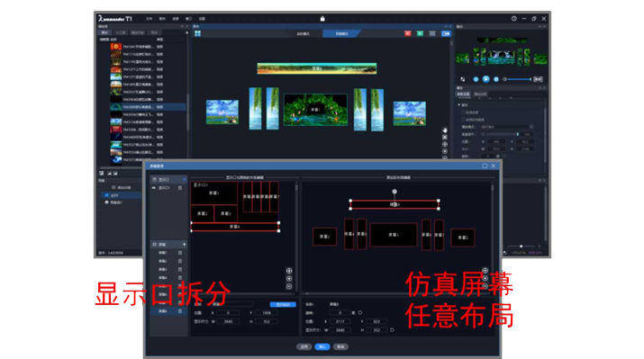
Task: Toggle visibility eye of display port 1
Action: 154,188
